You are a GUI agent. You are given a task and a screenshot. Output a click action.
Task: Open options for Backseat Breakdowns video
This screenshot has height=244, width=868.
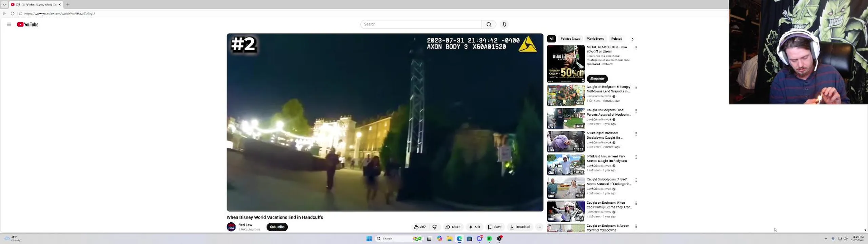[636, 134]
